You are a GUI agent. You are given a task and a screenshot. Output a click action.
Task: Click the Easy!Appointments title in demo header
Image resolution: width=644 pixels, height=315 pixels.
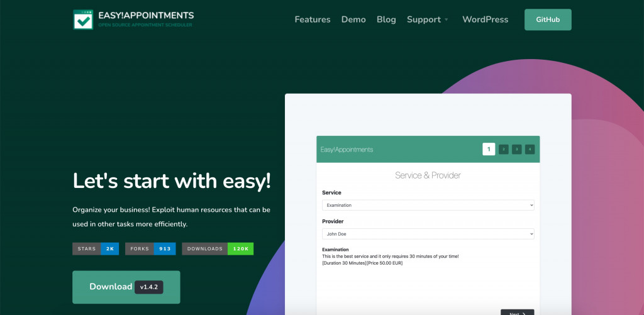click(347, 150)
